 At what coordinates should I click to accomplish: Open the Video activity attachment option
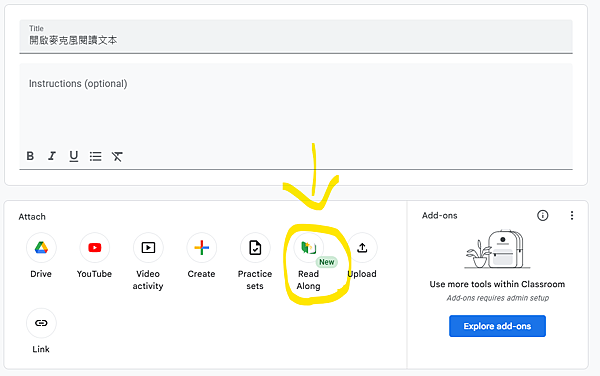click(148, 248)
